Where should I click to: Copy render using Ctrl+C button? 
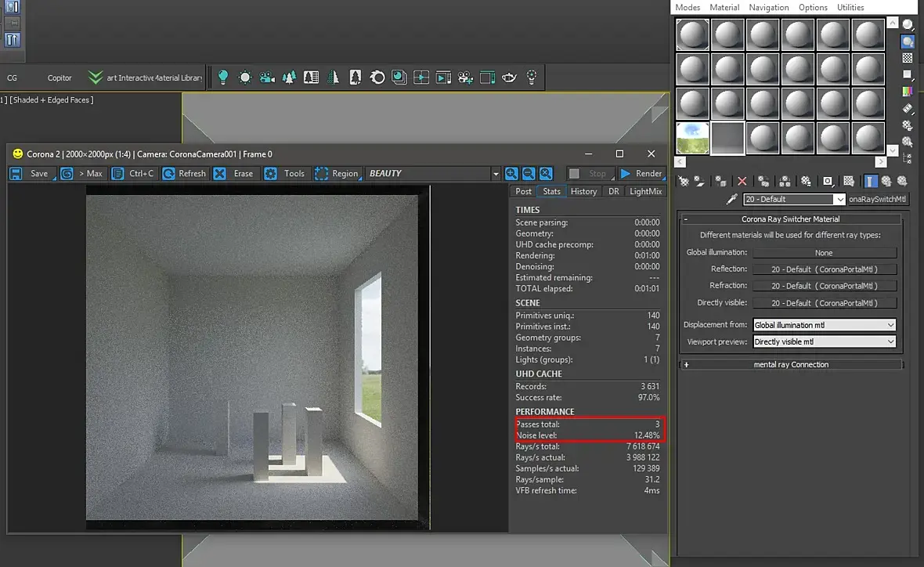point(134,173)
